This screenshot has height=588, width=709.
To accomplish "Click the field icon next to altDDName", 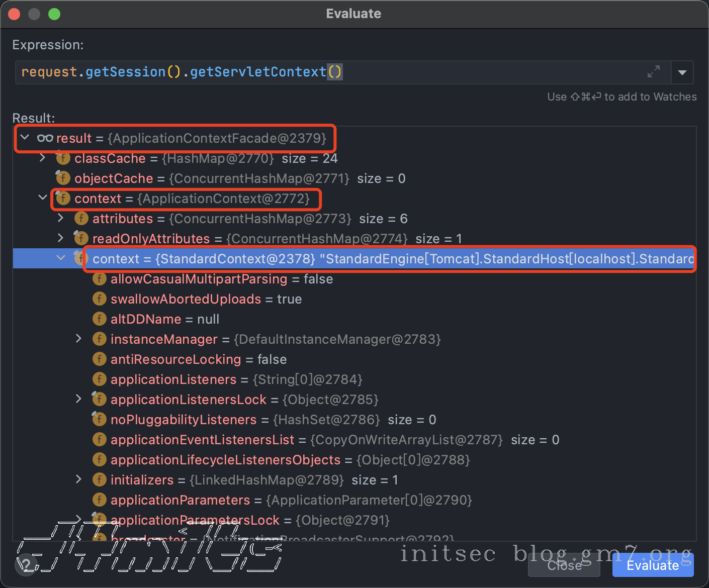I will (x=100, y=319).
